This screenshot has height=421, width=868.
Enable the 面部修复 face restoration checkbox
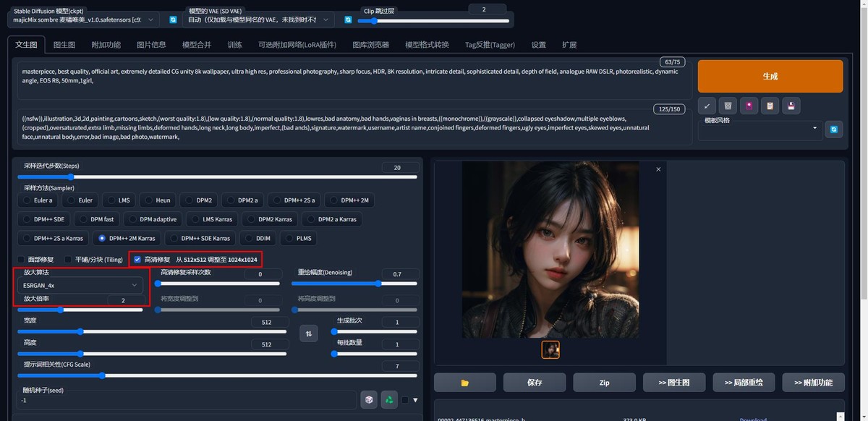click(x=20, y=259)
